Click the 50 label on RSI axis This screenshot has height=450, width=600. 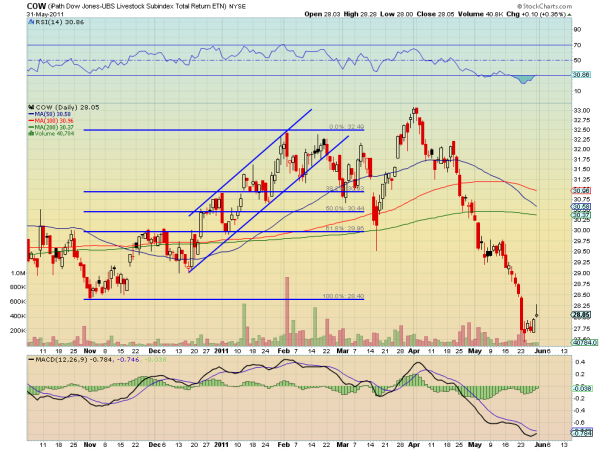[x=577, y=60]
